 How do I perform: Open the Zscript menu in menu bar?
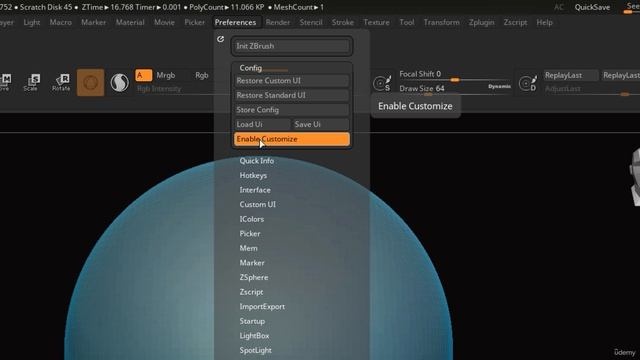[x=516, y=22]
